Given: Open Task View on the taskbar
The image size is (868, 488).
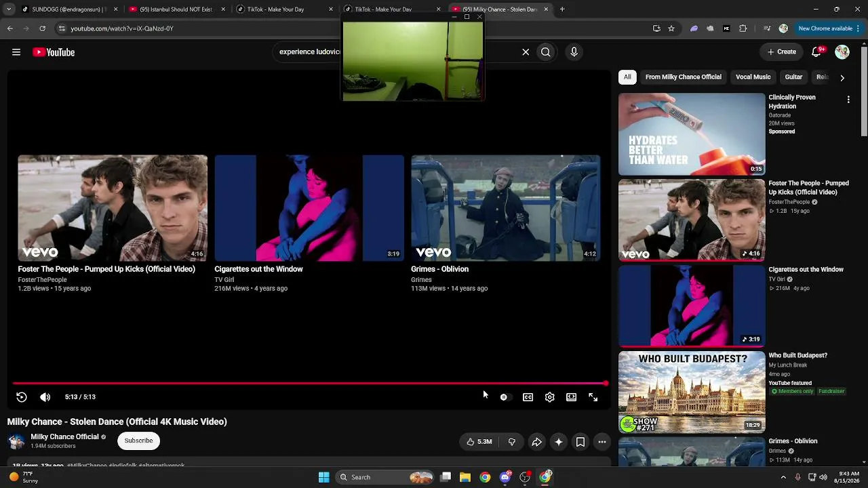Looking at the screenshot, I should [446, 477].
